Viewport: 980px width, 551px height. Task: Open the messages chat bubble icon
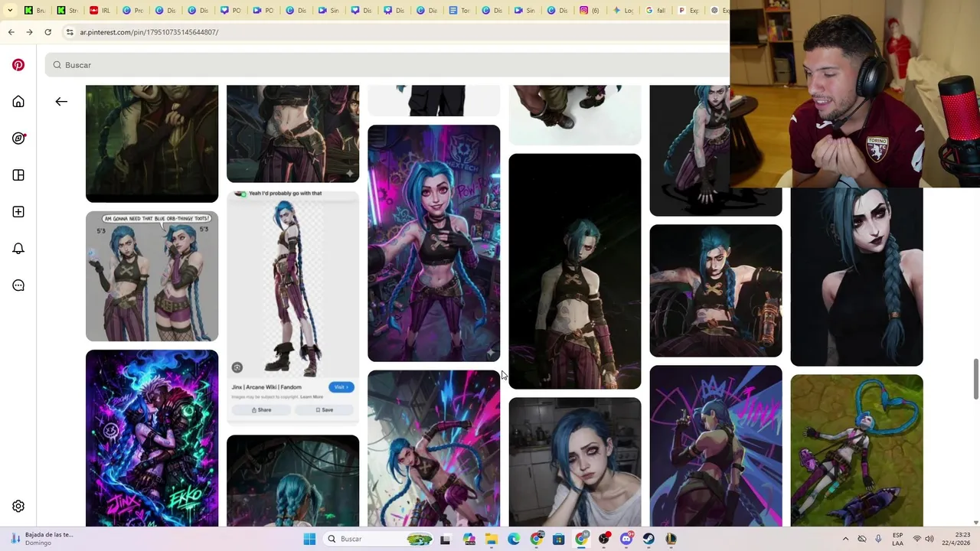(18, 285)
